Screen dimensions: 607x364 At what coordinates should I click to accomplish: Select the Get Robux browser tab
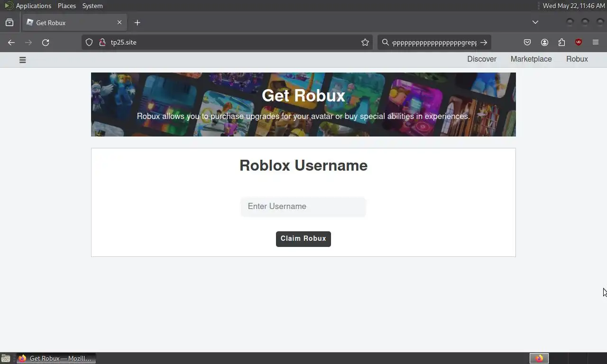(74, 22)
